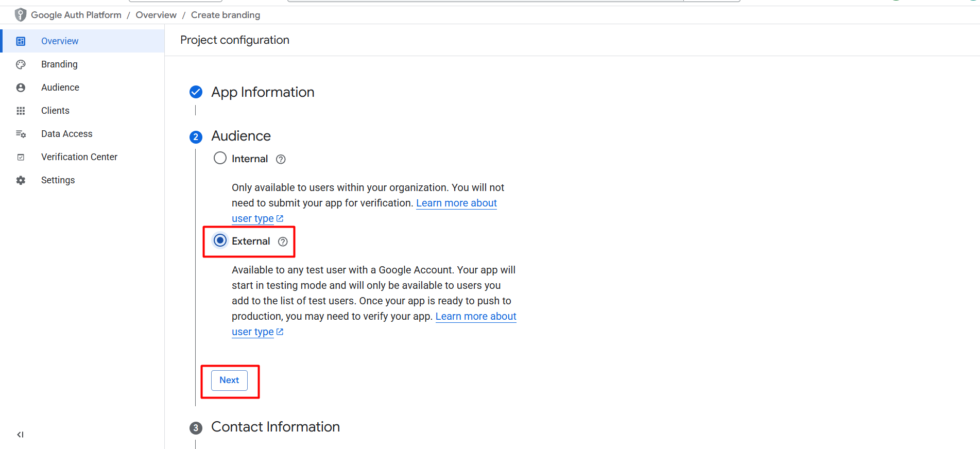The width and height of the screenshot is (980, 449).
Task: Go to the Audience sidebar item
Action: click(x=82, y=88)
